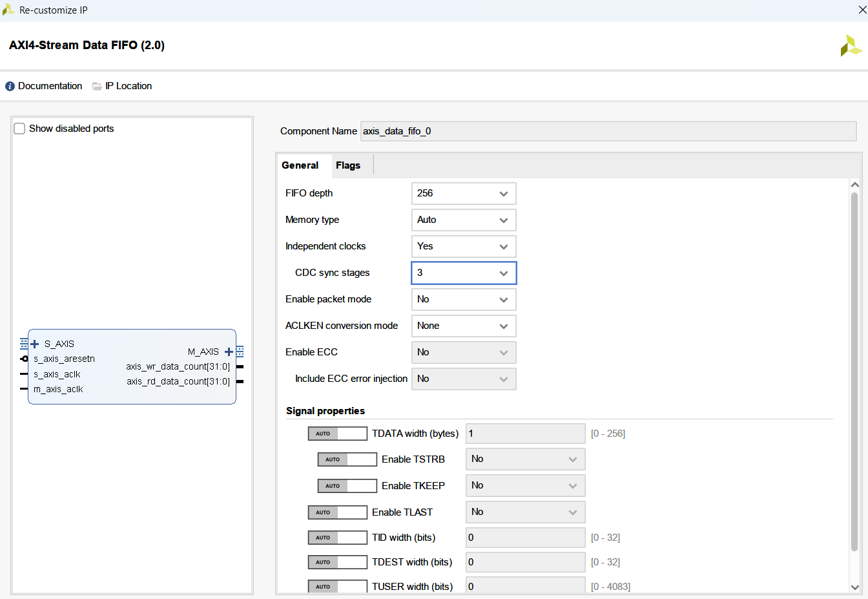Select the s_axis_aclk port label
Viewport: 868px width, 599px height.
tap(57, 374)
